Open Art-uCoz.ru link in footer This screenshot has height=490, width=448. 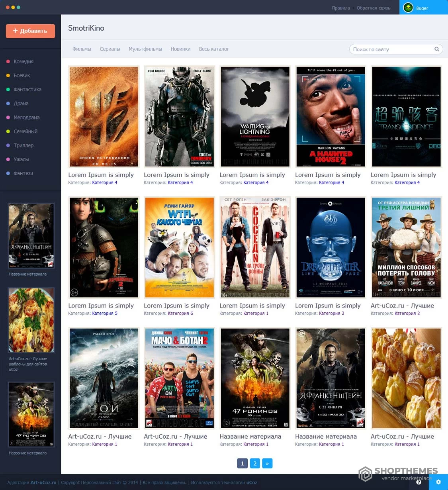[43, 482]
